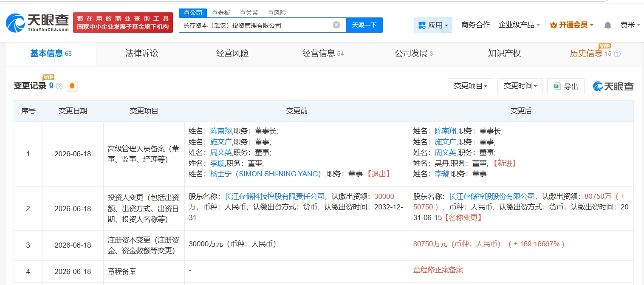Click the notification bell icon in header
This screenshot has width=644, height=285.
(608, 25)
